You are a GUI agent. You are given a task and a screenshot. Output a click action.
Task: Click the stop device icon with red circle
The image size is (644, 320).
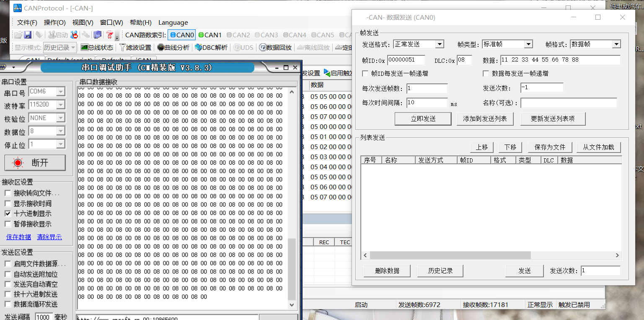click(74, 35)
